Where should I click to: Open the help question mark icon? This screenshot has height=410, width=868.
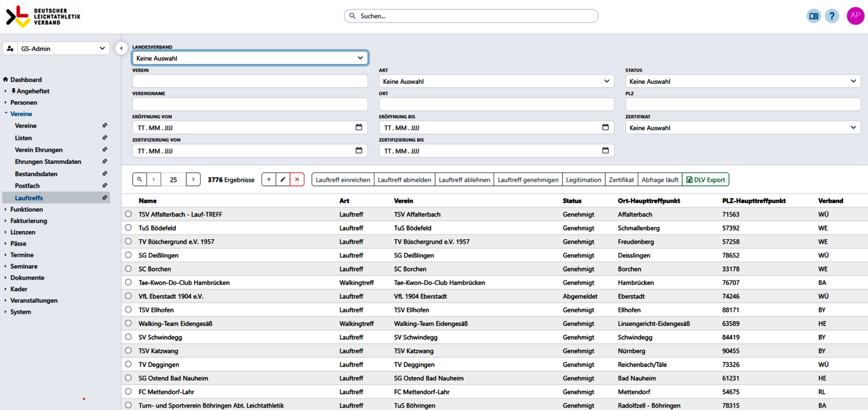pos(832,16)
